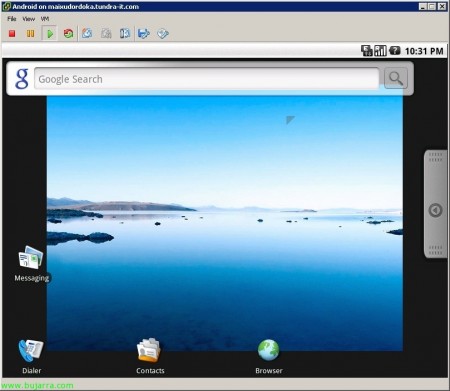
Task: Click the Google g logo
Action: point(21,79)
